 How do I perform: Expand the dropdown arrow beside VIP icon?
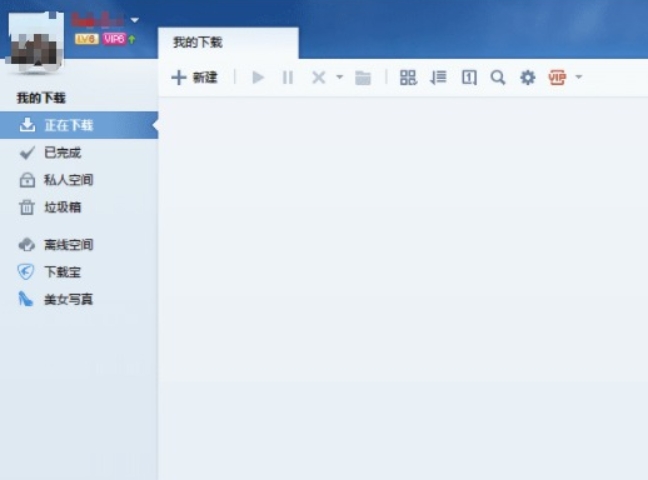tap(579, 77)
